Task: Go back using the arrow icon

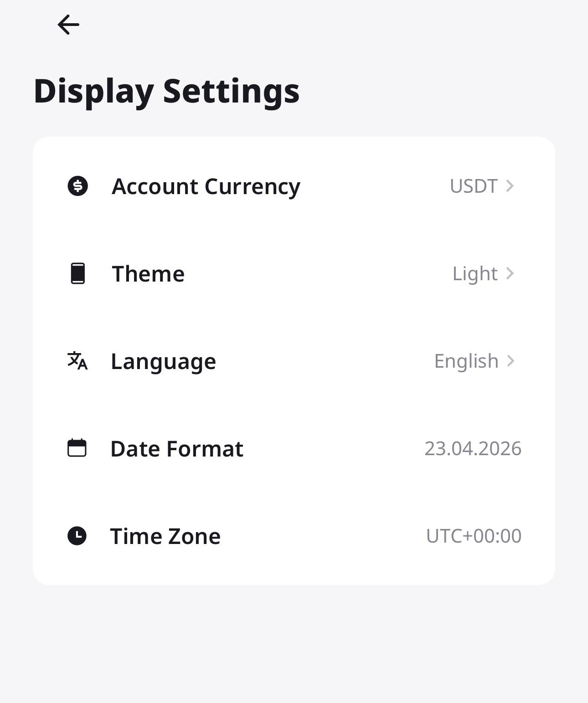Action: [68, 25]
